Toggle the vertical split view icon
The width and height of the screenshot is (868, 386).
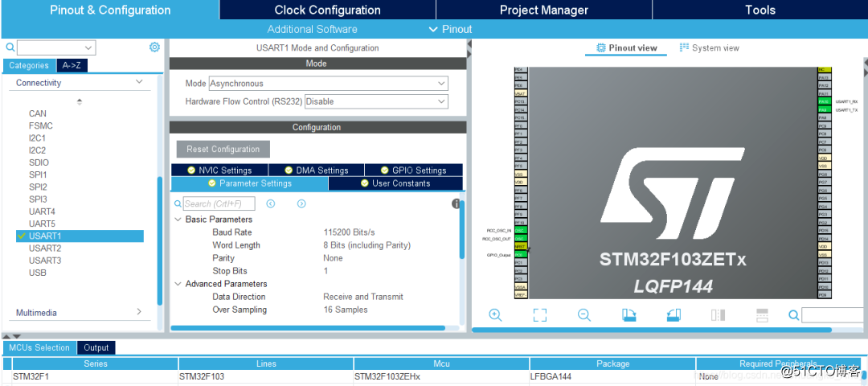click(718, 315)
